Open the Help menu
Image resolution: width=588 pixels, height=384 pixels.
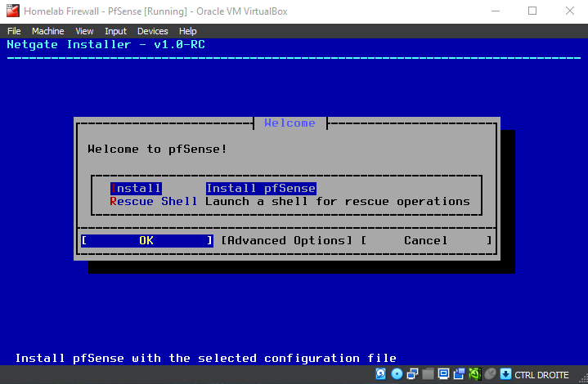(187, 31)
